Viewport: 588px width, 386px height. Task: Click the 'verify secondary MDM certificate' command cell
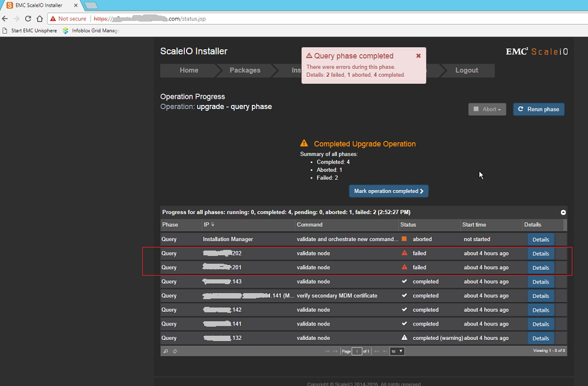[x=337, y=295]
